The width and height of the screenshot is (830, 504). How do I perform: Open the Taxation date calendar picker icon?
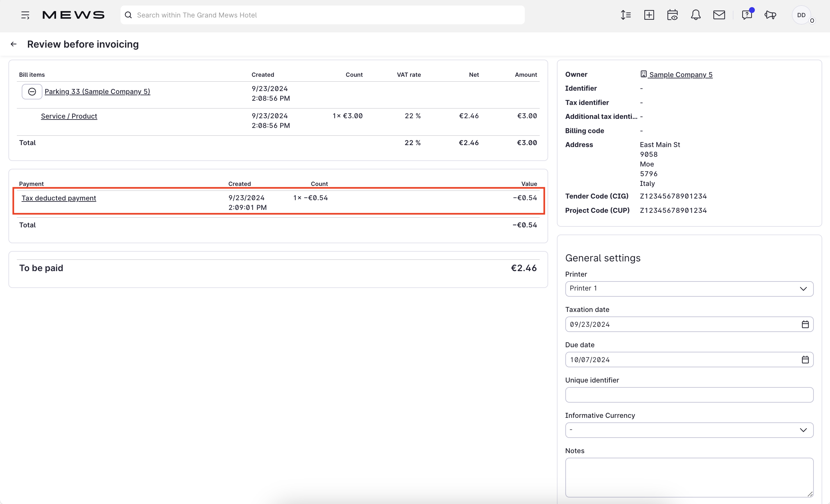[x=805, y=325]
